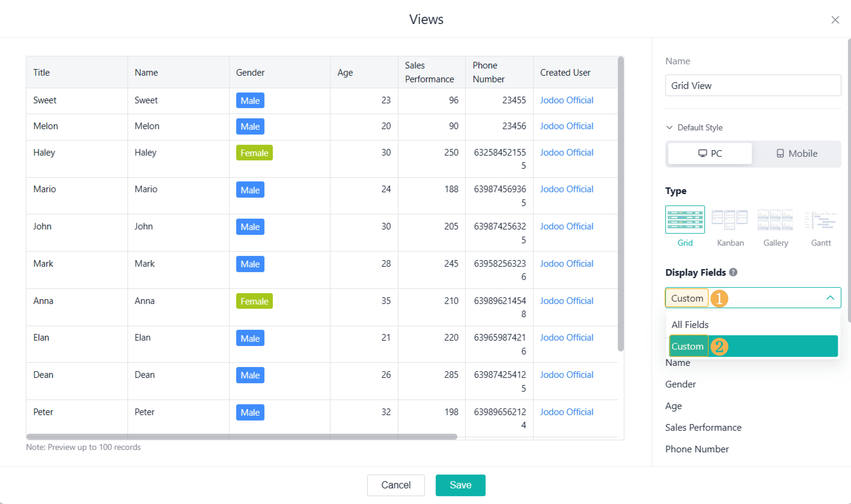Open Jodoo Official link in Sweet row
The width and height of the screenshot is (851, 504).
566,100
